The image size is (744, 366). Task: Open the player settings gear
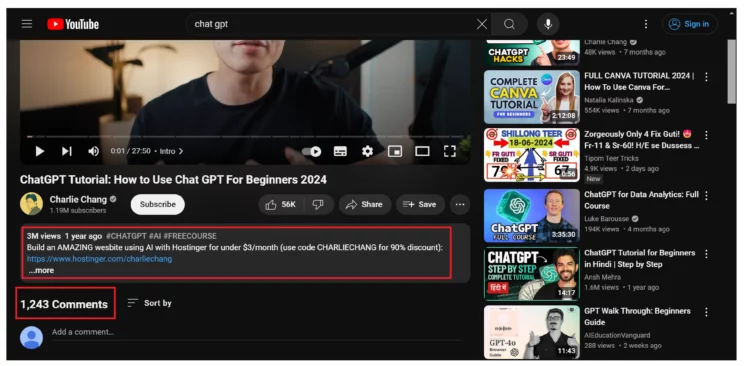click(x=367, y=151)
